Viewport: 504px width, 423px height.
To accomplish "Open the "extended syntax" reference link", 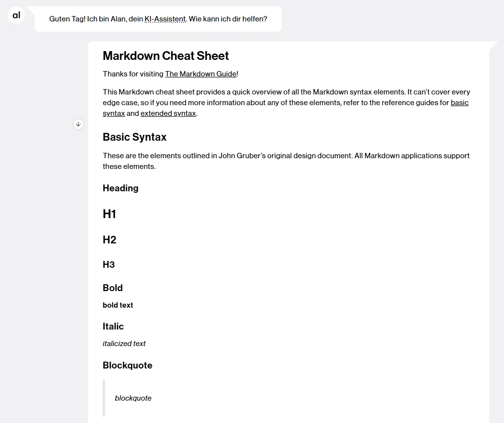I will click(168, 113).
